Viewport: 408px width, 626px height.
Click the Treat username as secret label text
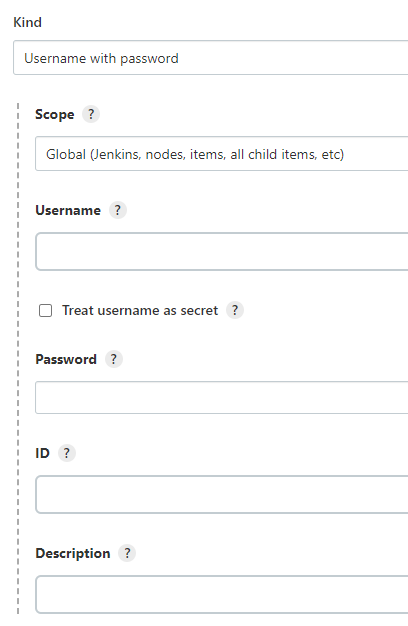[140, 310]
